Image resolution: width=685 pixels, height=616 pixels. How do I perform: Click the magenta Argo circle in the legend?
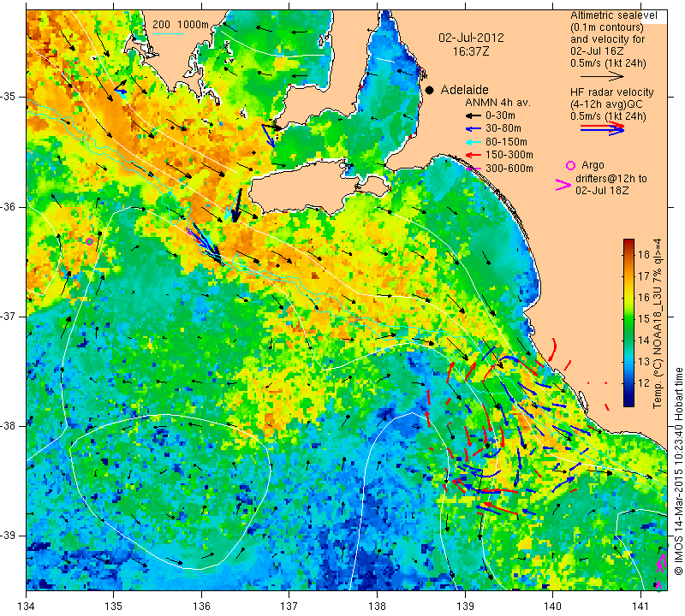click(x=570, y=165)
